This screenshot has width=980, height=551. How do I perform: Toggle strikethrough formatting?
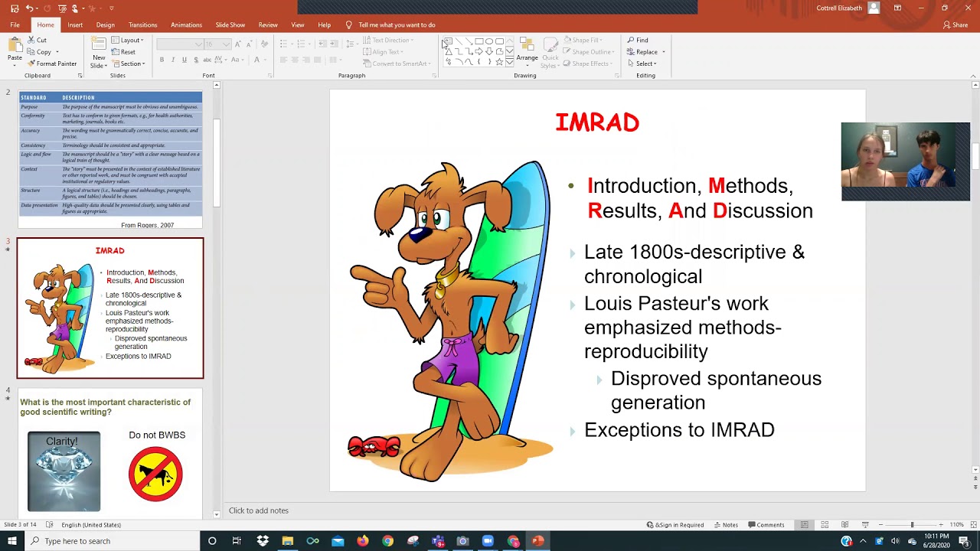208,60
